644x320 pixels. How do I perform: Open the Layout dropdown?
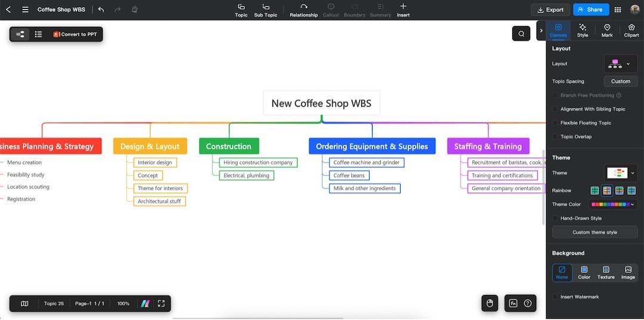[621, 64]
